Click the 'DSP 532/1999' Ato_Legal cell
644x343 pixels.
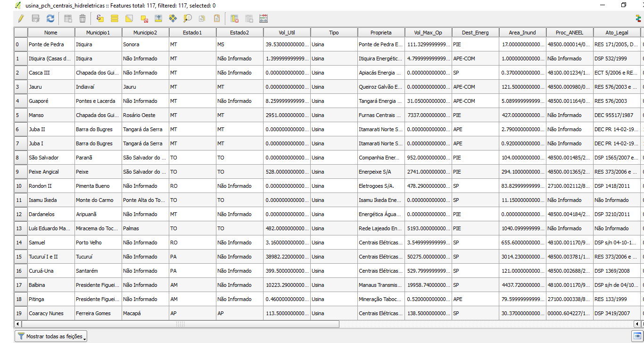[617, 59]
